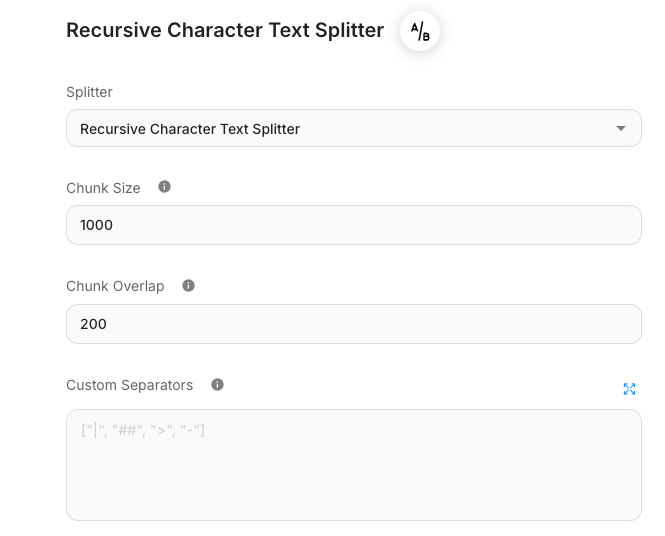
Task: Click the Chunk Size label
Action: click(x=103, y=188)
